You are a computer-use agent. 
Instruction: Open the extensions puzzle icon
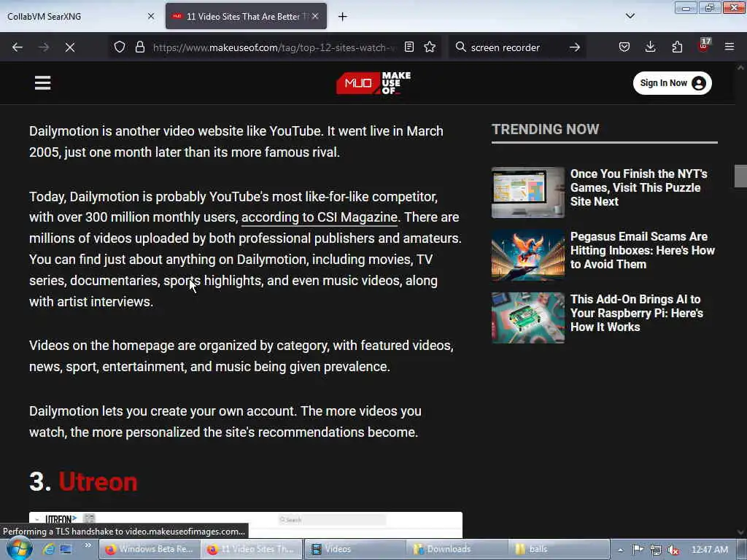677,47
